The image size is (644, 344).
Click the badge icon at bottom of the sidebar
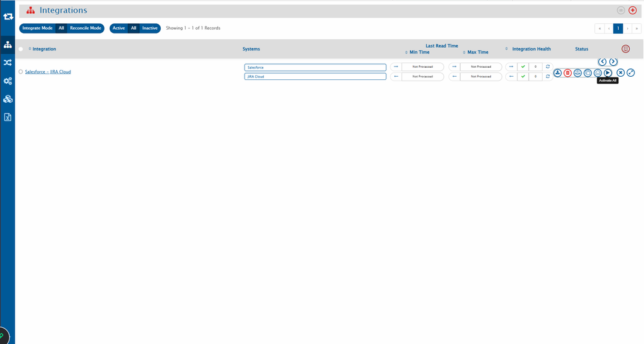pos(3,336)
